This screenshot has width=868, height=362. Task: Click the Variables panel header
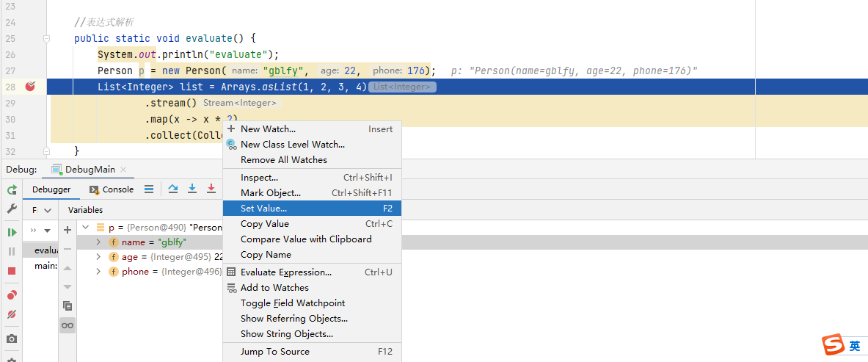click(x=85, y=210)
